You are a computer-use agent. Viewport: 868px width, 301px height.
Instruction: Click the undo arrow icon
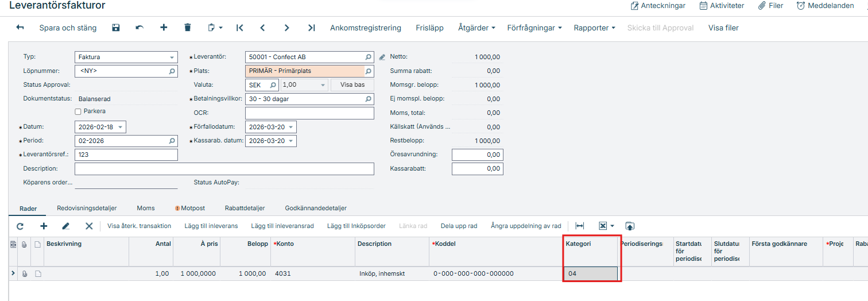[x=139, y=28]
